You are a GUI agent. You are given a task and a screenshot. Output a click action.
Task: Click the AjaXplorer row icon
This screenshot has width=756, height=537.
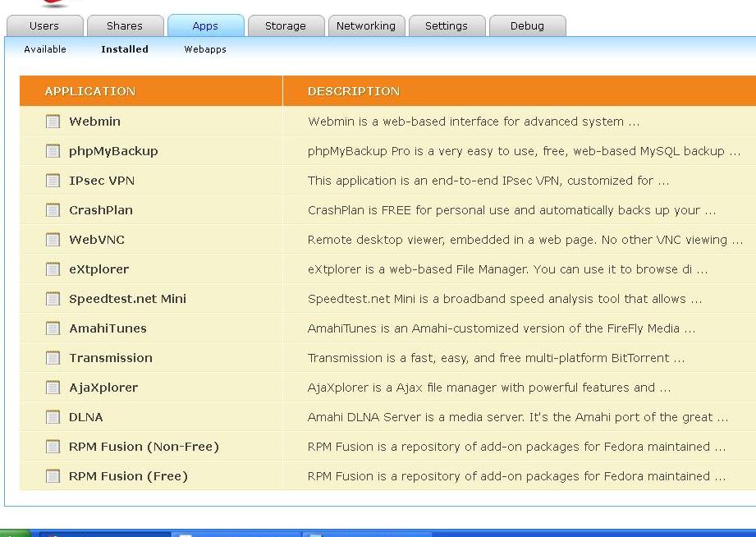pyautogui.click(x=53, y=388)
